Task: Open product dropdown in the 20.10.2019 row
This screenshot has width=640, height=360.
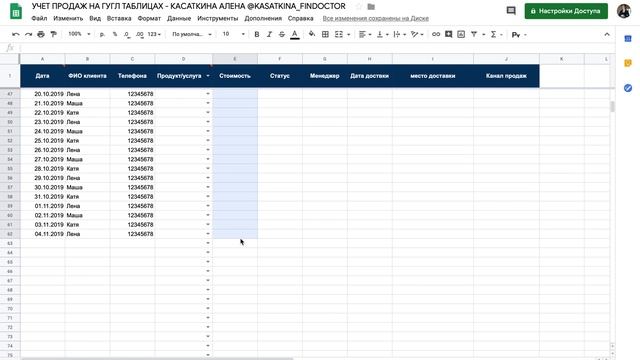Action: [x=208, y=94]
